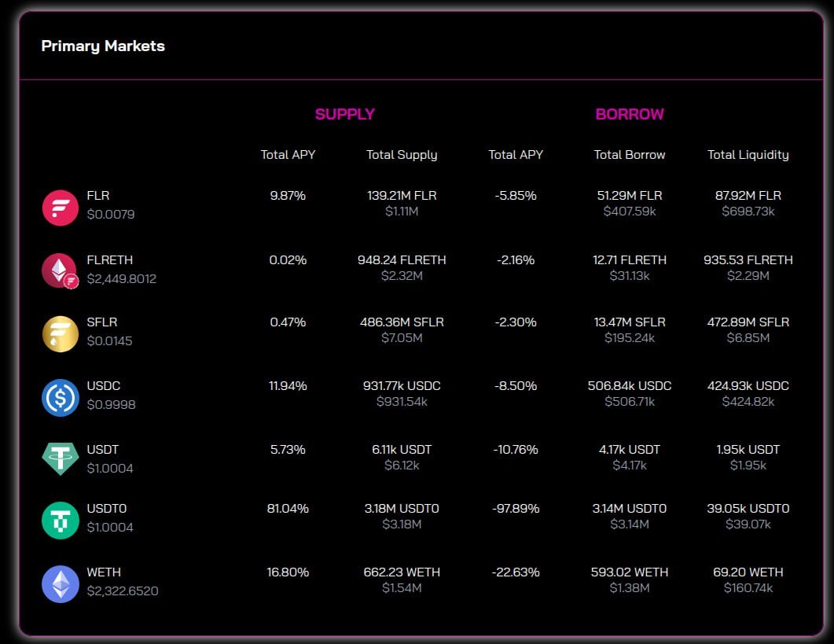Click USDT0 borrow APY -97.89%
The image size is (834, 644).
(516, 508)
